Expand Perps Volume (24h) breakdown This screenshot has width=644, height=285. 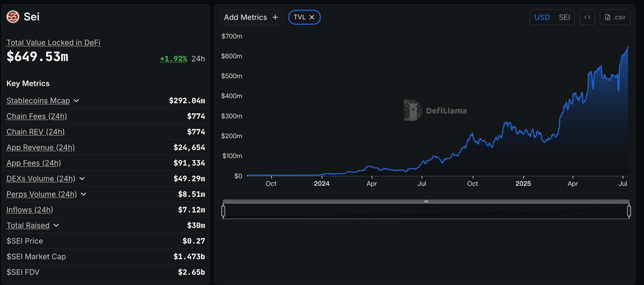[84, 194]
